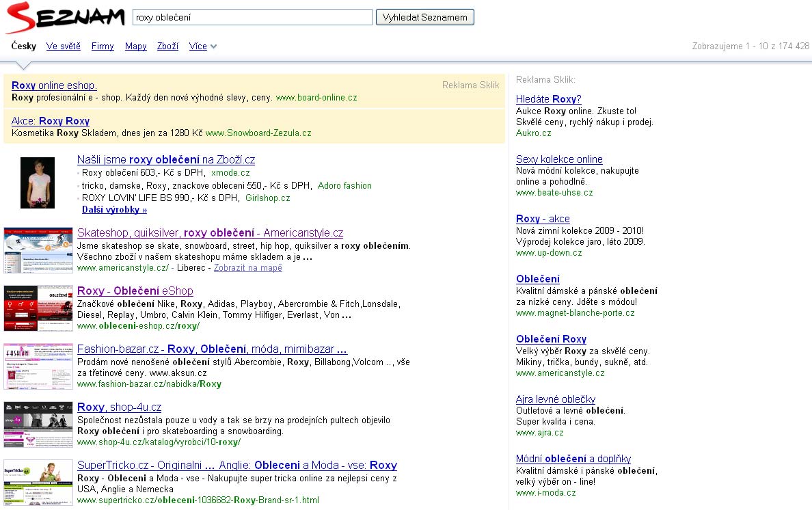Visit www.shop-4u.cz/katalog/vyrobci/10-roxy/ URL
This screenshot has height=510, width=812.
[x=159, y=442]
